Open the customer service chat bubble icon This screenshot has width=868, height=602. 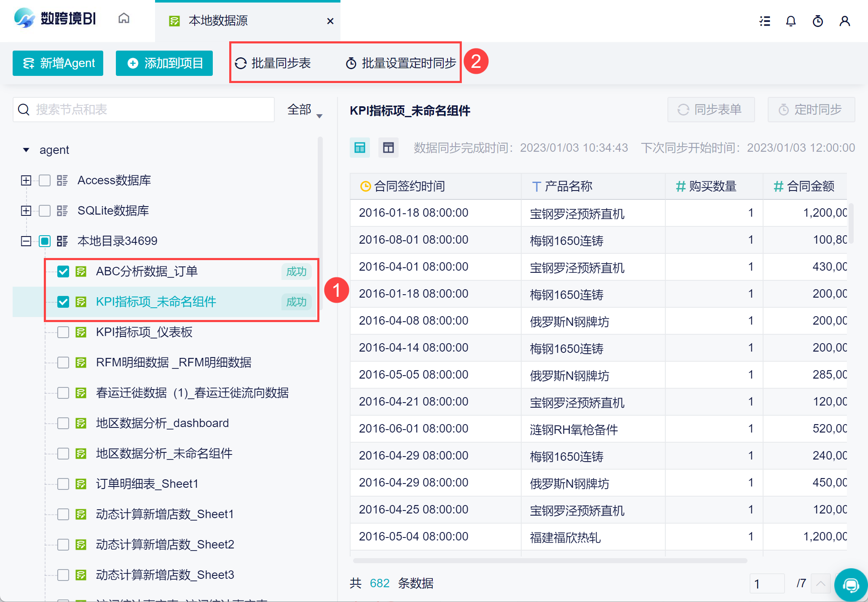click(x=851, y=585)
